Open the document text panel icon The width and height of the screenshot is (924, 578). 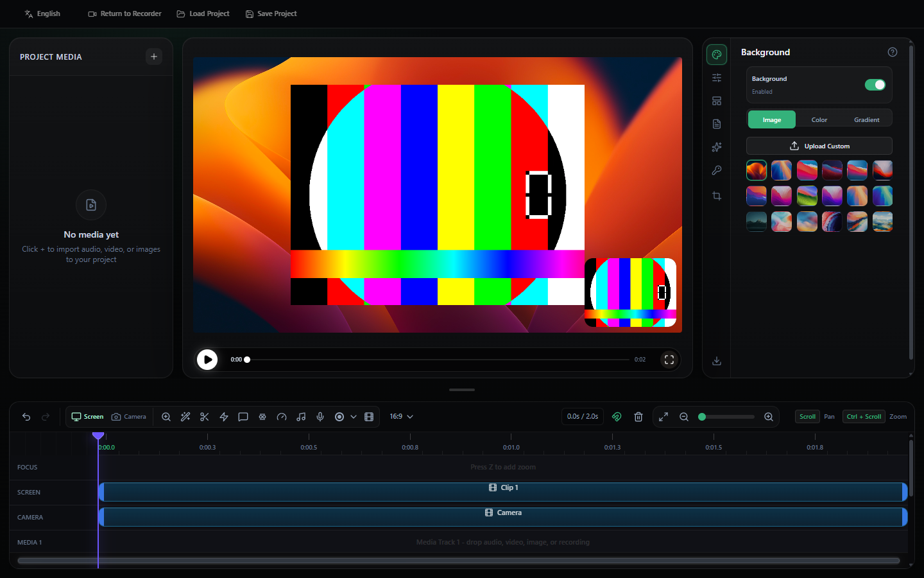(x=717, y=124)
